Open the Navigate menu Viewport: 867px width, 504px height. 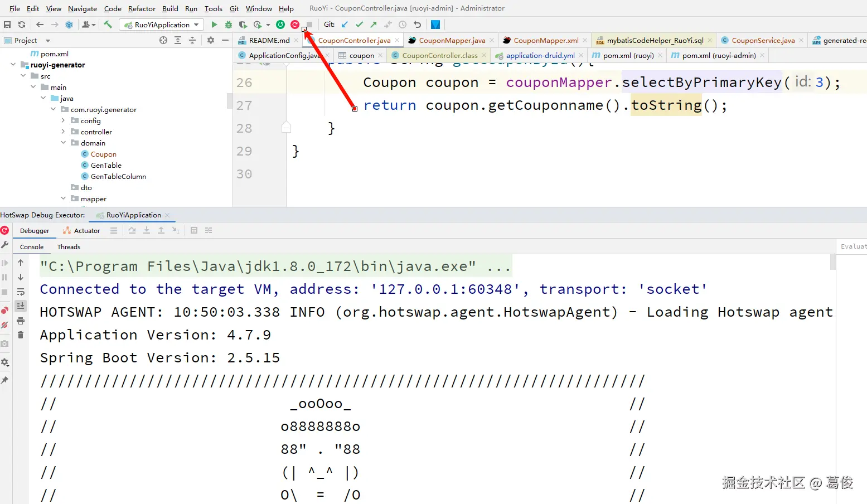pos(82,8)
